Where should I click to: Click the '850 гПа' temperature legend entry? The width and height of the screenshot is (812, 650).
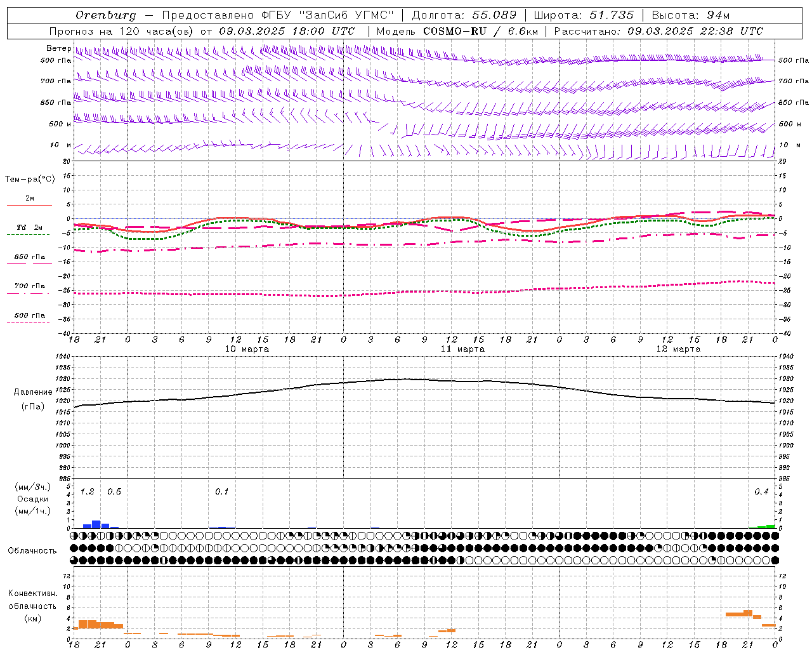(x=30, y=257)
